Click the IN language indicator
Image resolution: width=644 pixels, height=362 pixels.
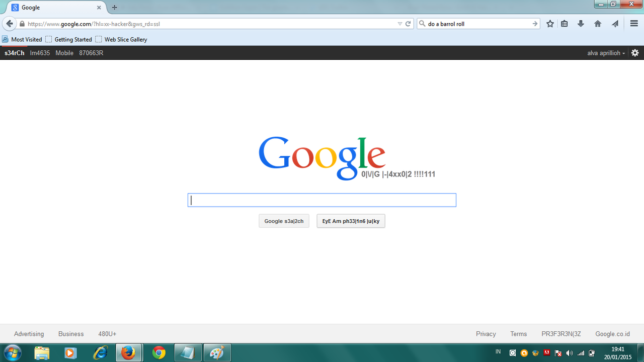tap(498, 352)
